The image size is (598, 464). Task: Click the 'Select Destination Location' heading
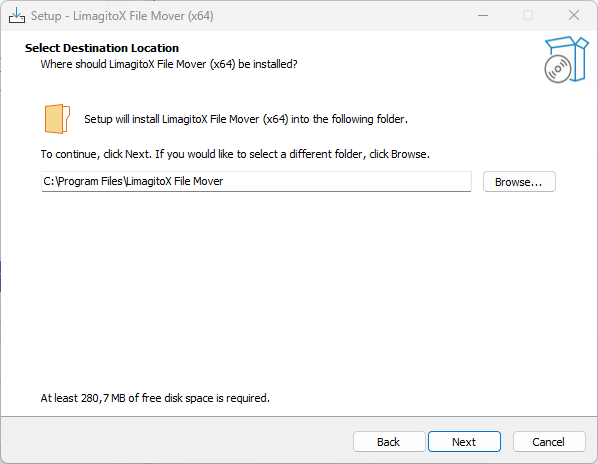click(102, 48)
